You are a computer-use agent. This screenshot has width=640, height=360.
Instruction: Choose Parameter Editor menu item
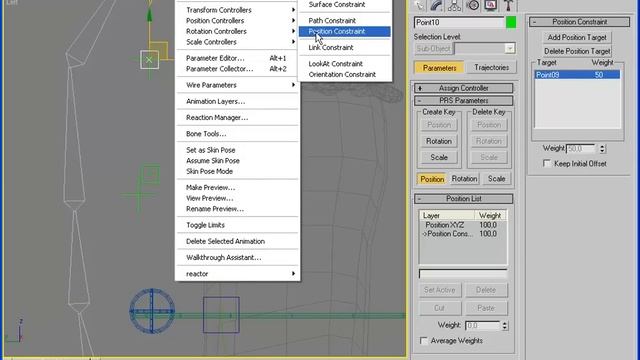tap(239, 58)
